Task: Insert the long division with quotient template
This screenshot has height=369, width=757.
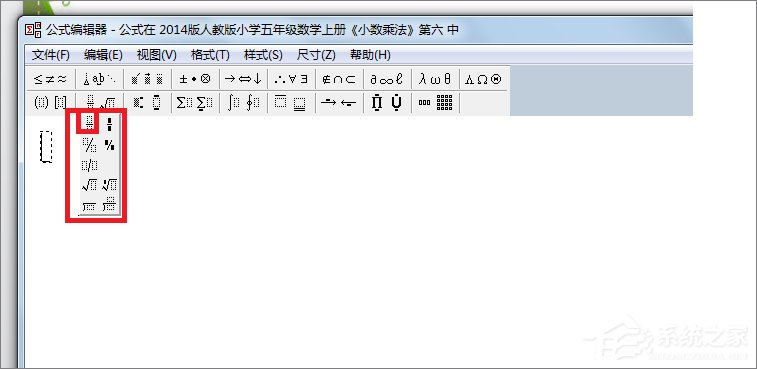Action: (x=110, y=205)
